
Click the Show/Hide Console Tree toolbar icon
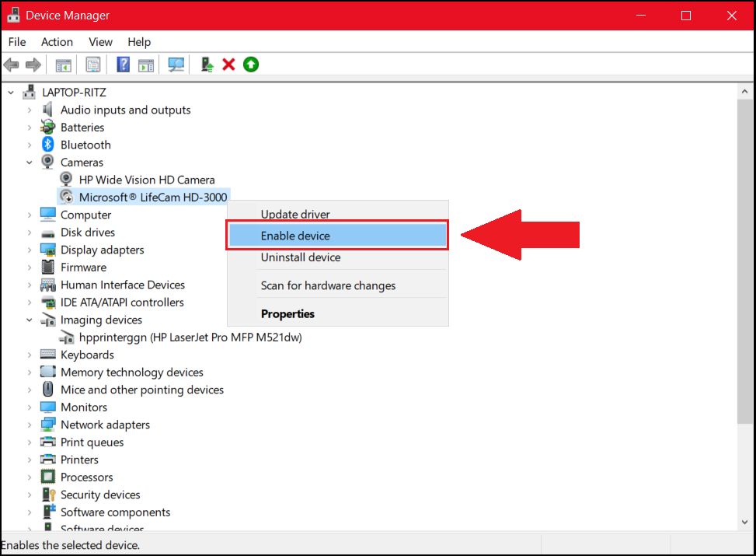point(63,64)
